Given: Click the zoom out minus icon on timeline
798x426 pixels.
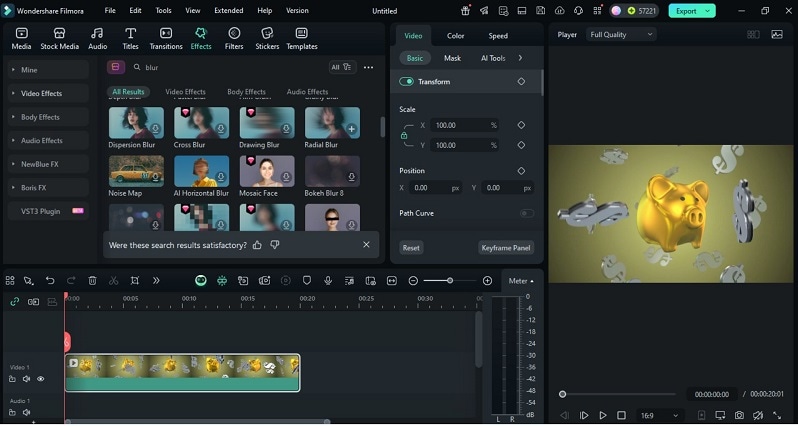Looking at the screenshot, I should 413,280.
